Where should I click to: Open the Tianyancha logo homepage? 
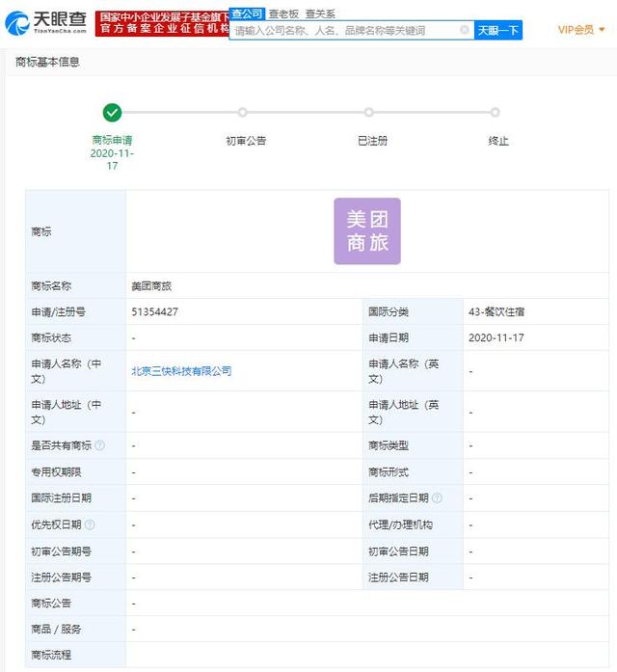(46, 23)
